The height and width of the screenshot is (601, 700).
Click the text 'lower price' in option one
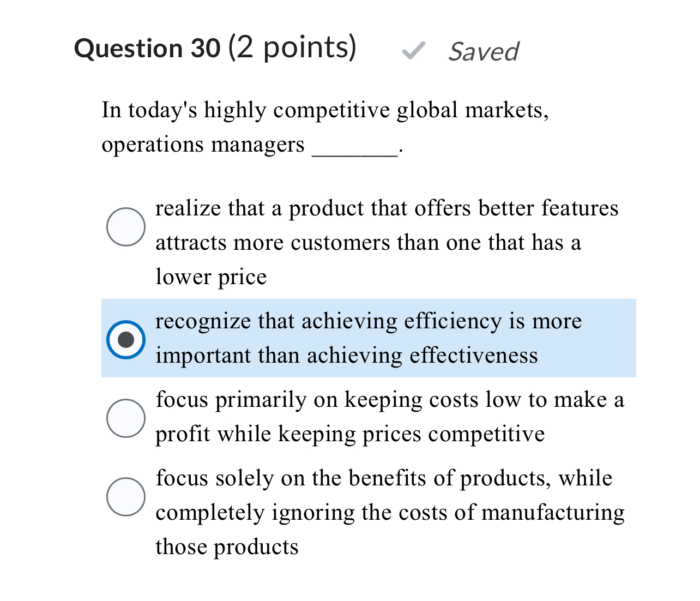click(211, 277)
